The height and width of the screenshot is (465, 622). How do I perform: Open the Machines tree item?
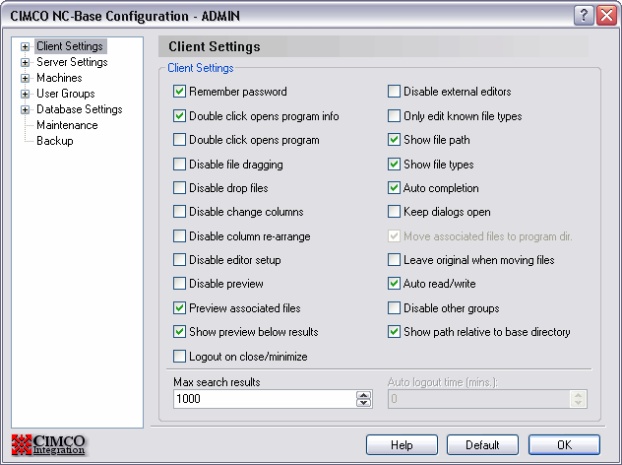[59, 78]
